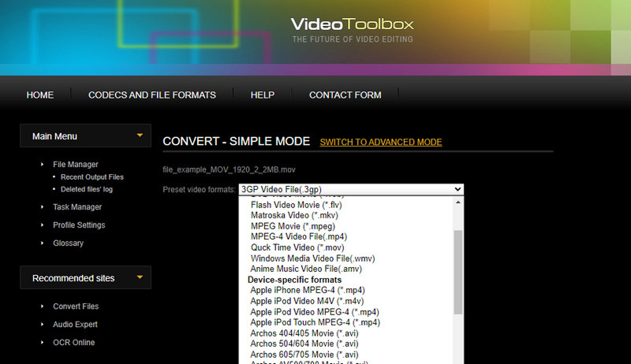631x364 pixels.
Task: Pick Apple iPhone MPEG-4 (*.mp4) preset
Action: (x=308, y=290)
